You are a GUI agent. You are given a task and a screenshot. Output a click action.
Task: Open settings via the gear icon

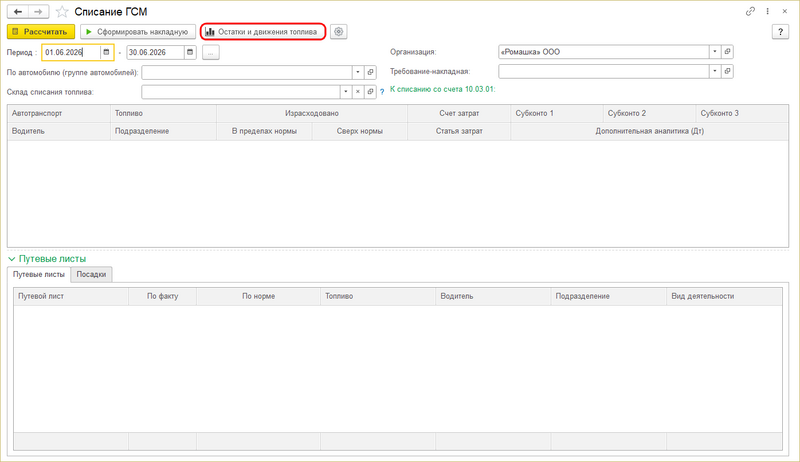pyautogui.click(x=338, y=32)
